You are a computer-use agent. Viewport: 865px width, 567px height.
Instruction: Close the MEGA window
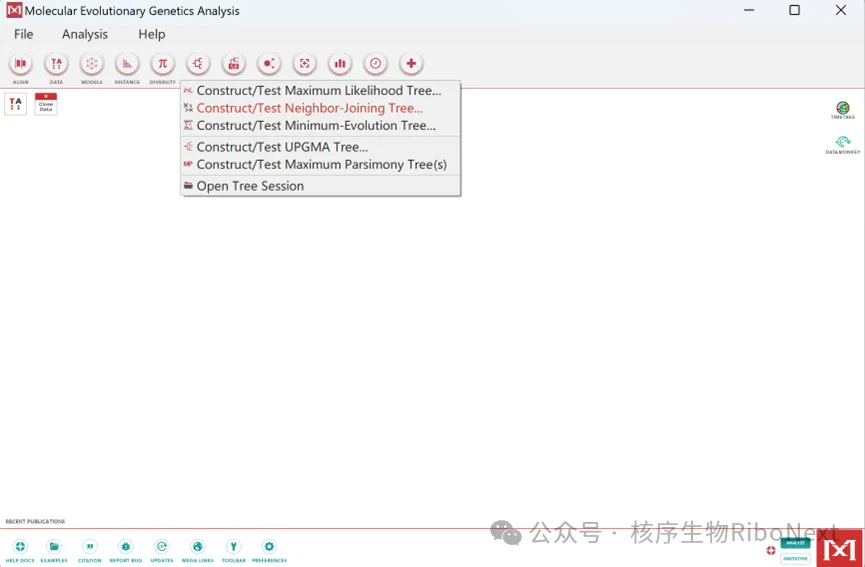click(841, 10)
